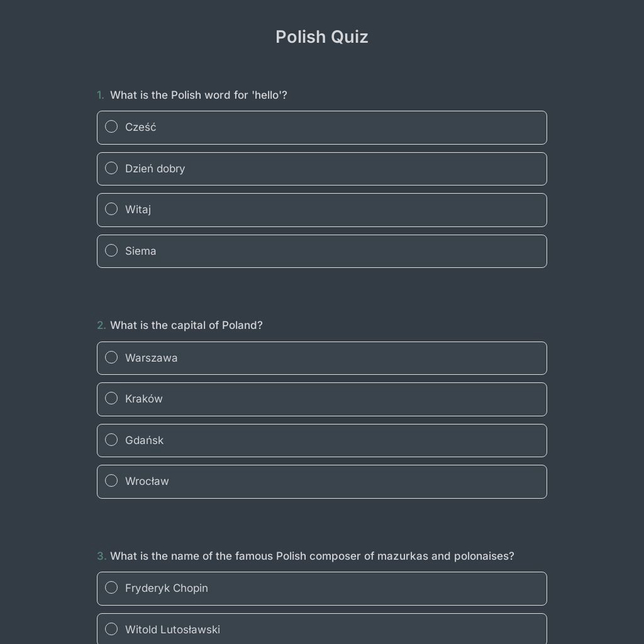Choose Dzień dobry as the hello answer
This screenshot has width=644, height=644.
(x=111, y=168)
